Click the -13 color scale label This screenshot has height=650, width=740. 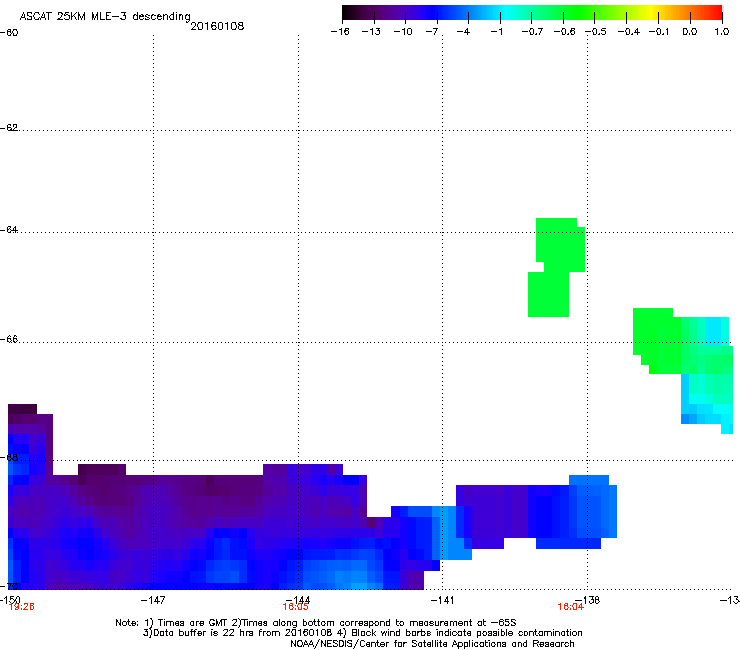point(371,32)
